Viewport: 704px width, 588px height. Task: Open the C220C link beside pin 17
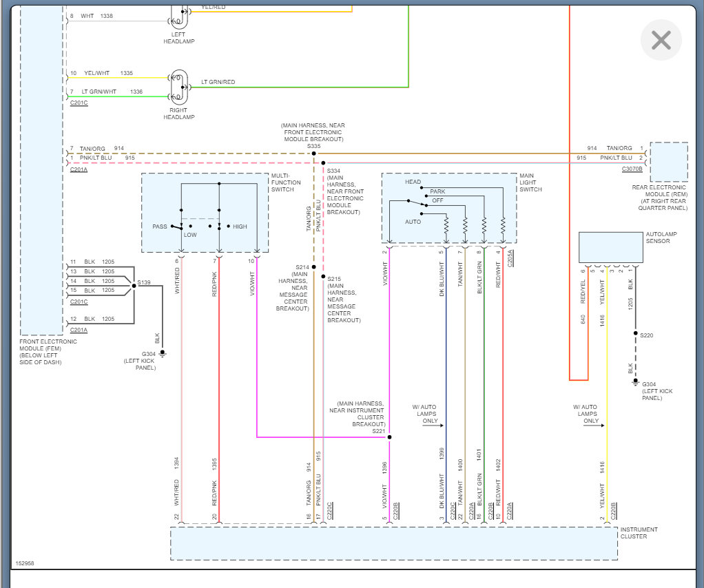point(330,512)
